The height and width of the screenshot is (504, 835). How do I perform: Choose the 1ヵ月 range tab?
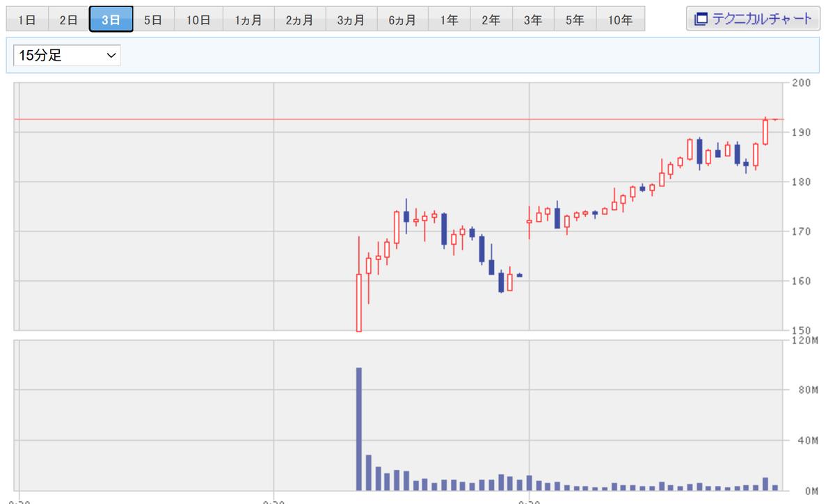point(248,19)
